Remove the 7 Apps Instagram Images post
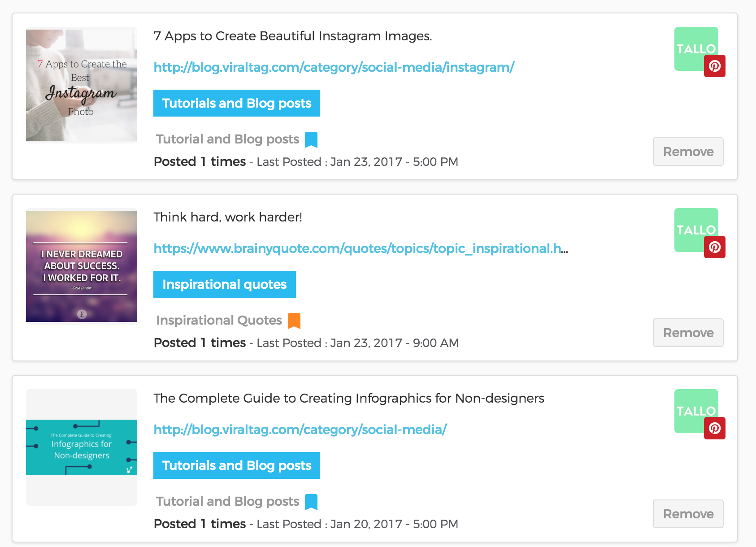The image size is (756, 547). (x=688, y=152)
